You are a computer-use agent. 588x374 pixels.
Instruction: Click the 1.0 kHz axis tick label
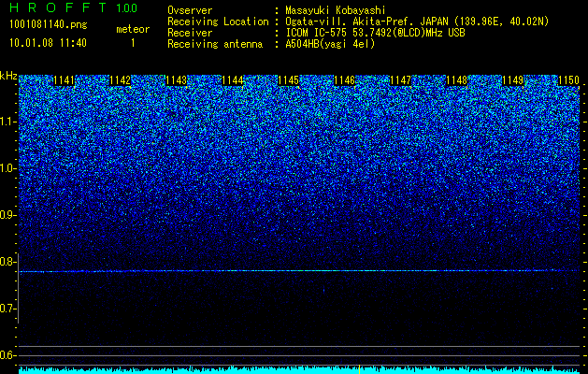[x=7, y=169]
